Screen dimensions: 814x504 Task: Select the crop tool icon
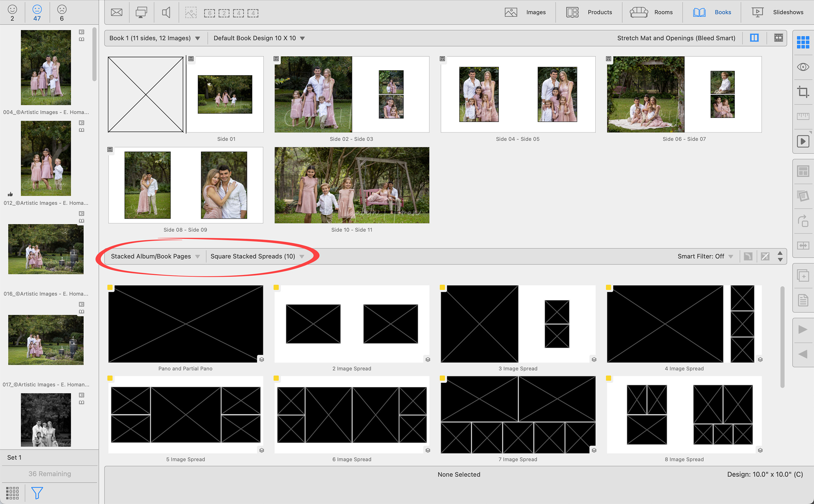point(803,92)
